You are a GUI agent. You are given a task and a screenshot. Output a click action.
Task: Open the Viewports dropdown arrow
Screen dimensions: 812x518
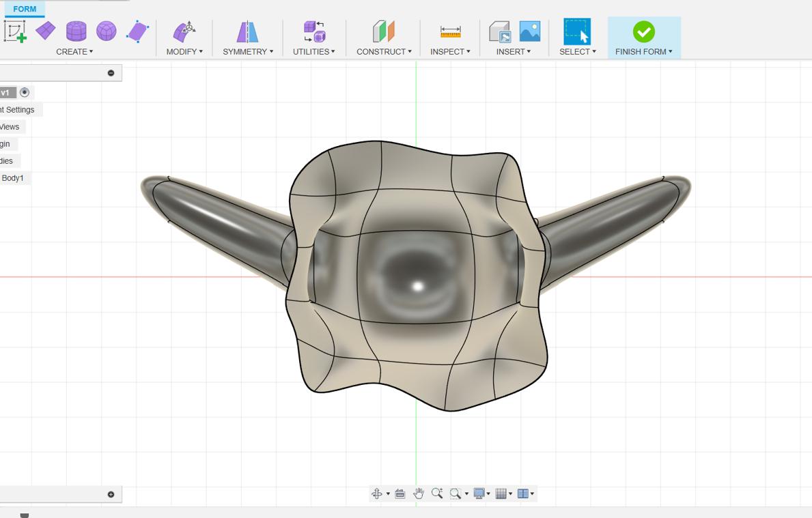coord(533,493)
